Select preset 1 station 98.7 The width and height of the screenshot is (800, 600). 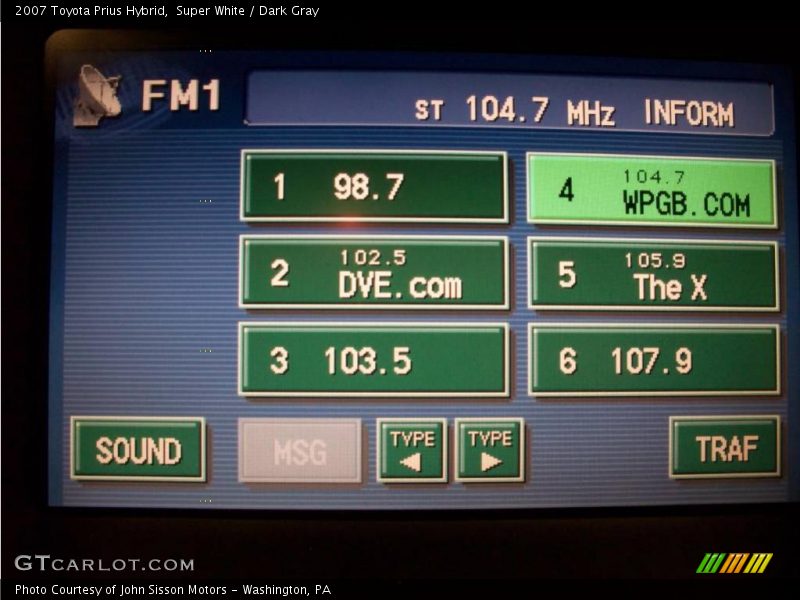point(374,186)
